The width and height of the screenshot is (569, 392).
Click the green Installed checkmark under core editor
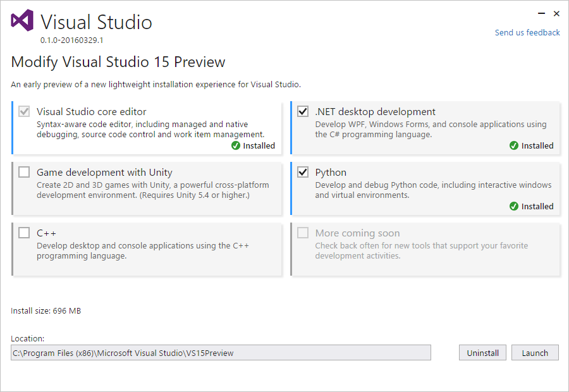(236, 145)
